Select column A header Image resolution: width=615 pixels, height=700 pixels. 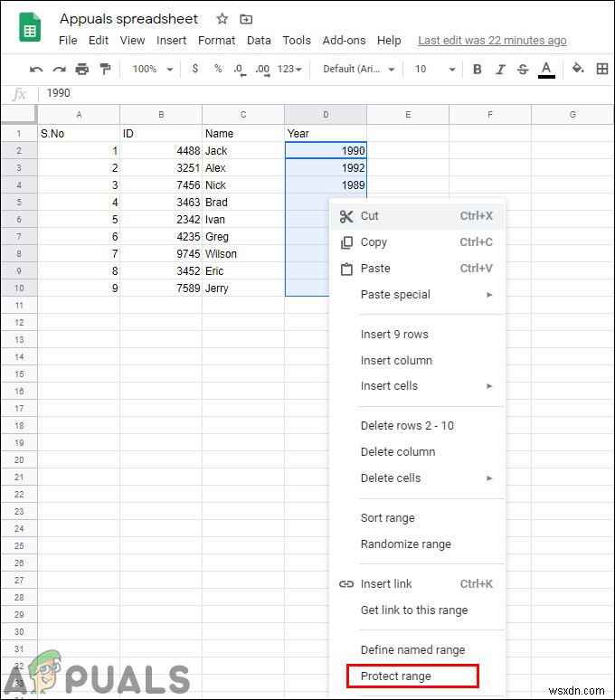[79, 115]
